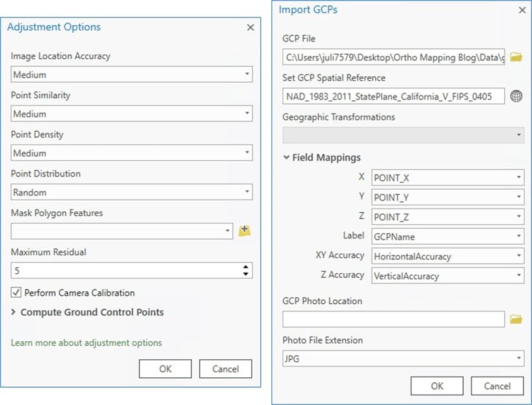Open the X field mapping dropdown
The width and height of the screenshot is (532, 405).
pos(519,177)
